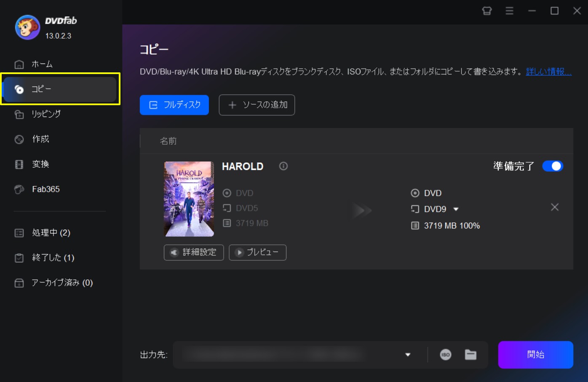The width and height of the screenshot is (588, 382).
Task: Click the output 3719 MB 100% icon
Action: [x=415, y=226]
